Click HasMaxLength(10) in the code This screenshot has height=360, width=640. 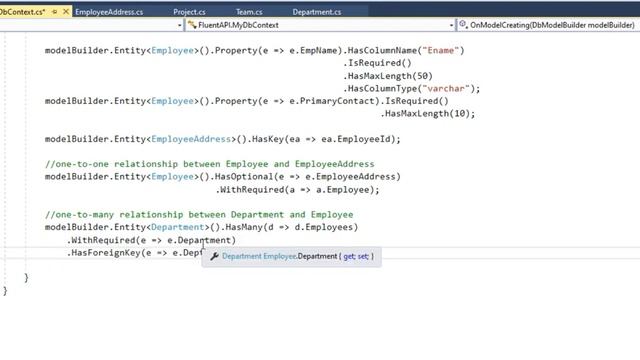[x=427, y=114]
